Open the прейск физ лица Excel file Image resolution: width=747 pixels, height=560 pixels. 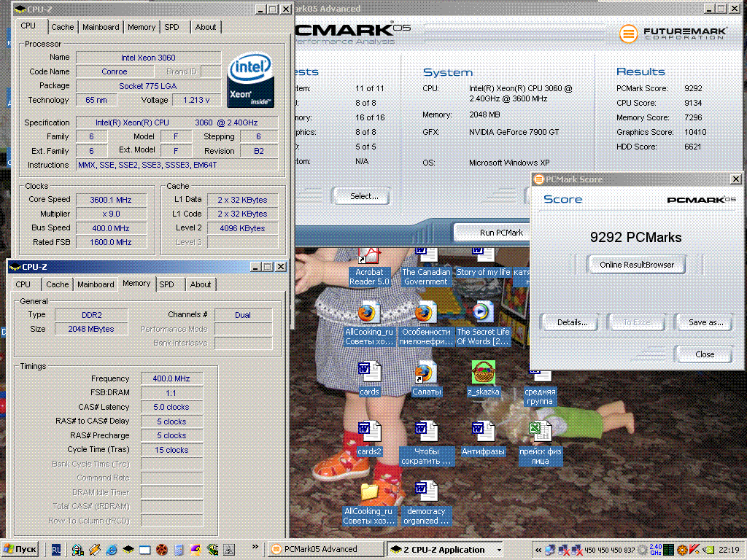(540, 443)
